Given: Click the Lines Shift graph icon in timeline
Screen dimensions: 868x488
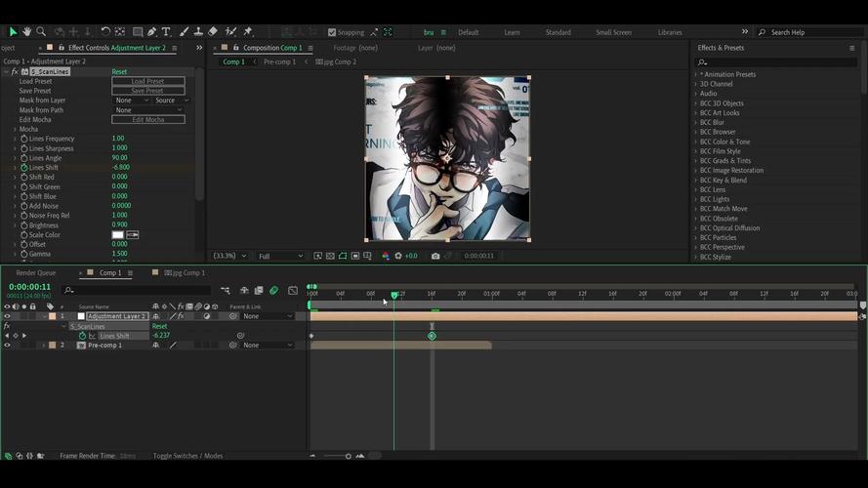Looking at the screenshot, I should point(92,336).
